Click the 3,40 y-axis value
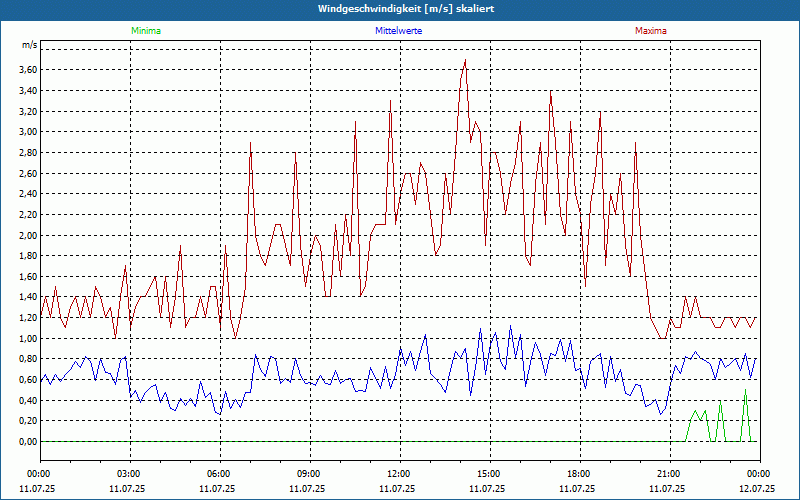 [x=28, y=91]
